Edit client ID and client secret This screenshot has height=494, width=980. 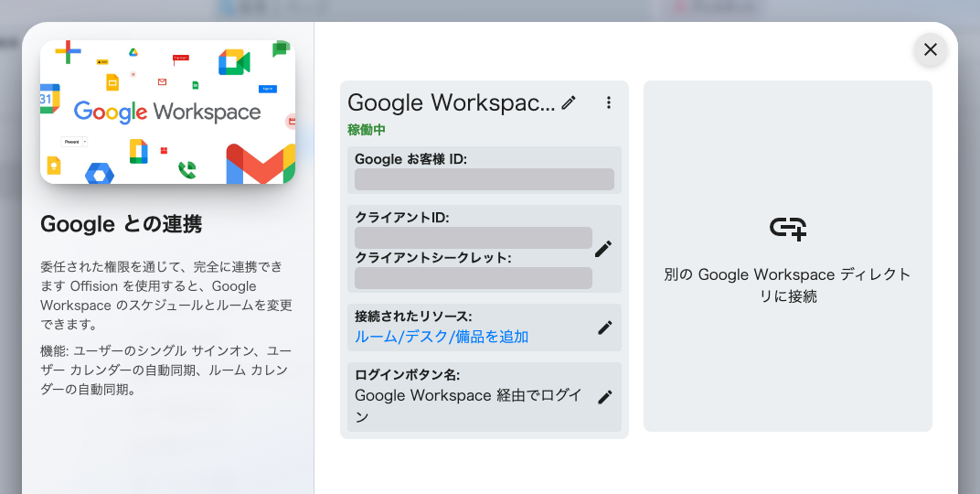tap(603, 249)
